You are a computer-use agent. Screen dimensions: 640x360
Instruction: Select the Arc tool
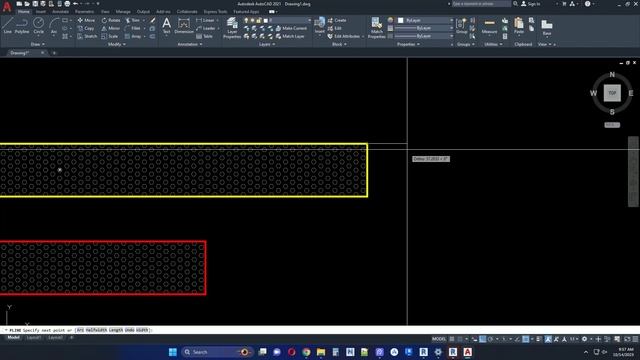[x=54, y=25]
